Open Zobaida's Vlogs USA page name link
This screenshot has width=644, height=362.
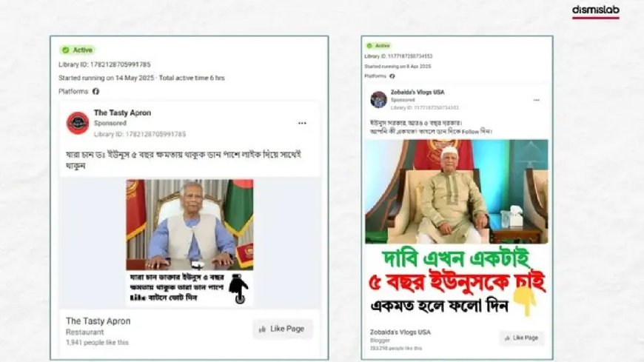[x=417, y=92]
